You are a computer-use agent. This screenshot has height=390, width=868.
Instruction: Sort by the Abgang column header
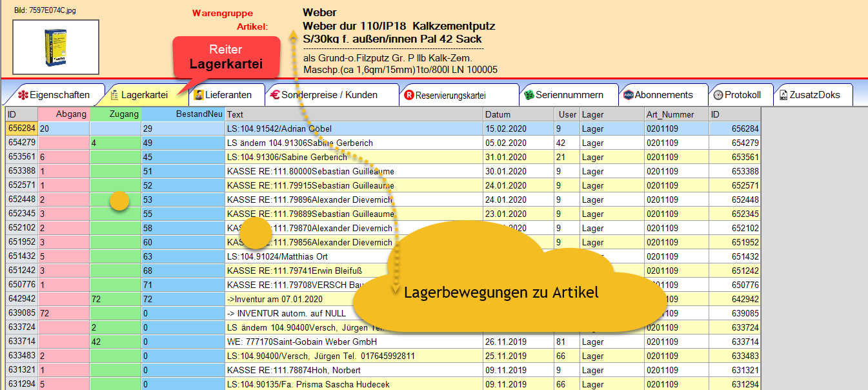[x=64, y=114]
